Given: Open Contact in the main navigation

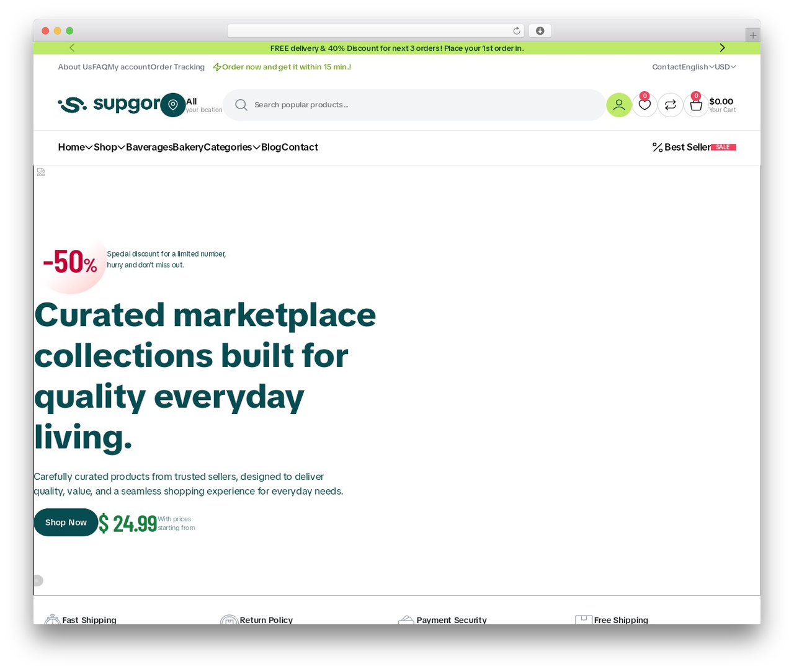Looking at the screenshot, I should tap(300, 147).
